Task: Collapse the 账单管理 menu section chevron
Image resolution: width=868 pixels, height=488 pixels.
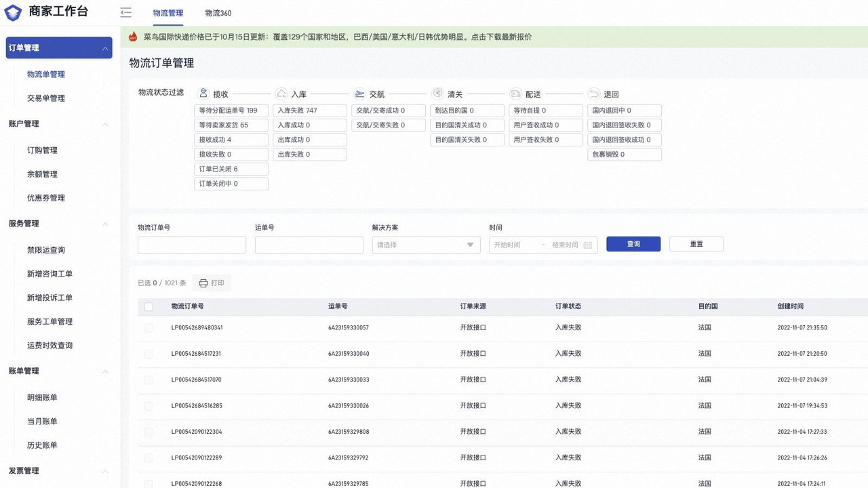Action: [x=104, y=371]
